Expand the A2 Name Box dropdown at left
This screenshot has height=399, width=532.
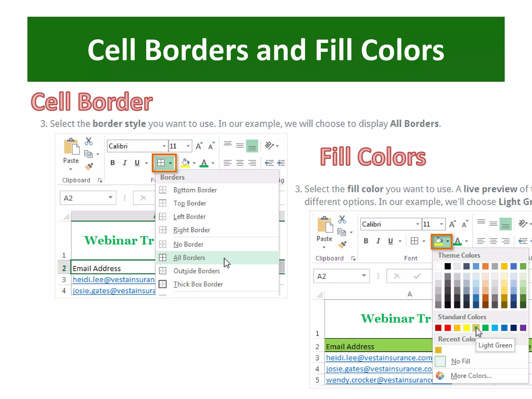110,198
